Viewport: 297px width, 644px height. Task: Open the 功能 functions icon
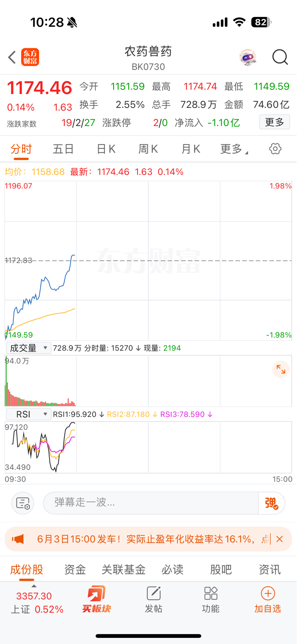tap(211, 600)
